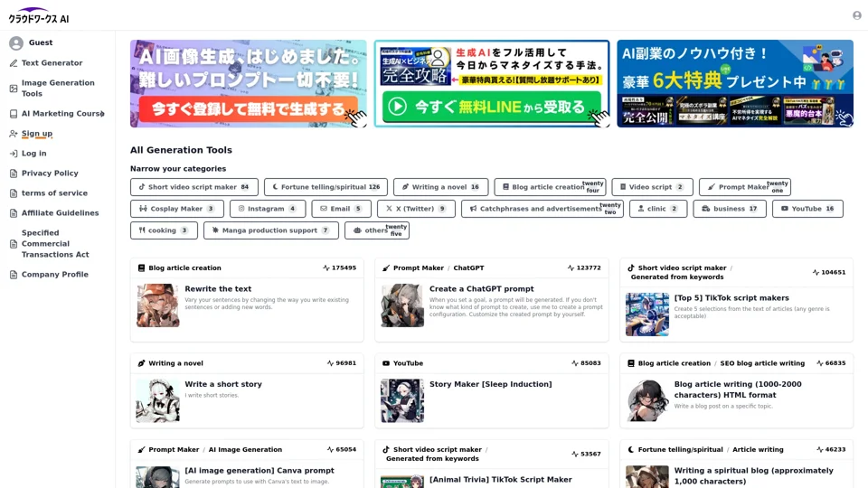Screen dimensions: 868x488
Task: Open the Log in link
Action: [x=33, y=154]
